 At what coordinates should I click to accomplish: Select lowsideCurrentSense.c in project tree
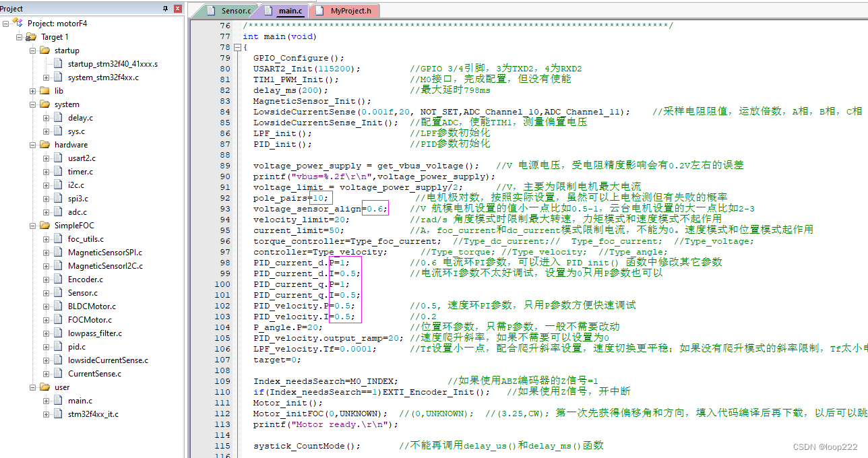108,360
